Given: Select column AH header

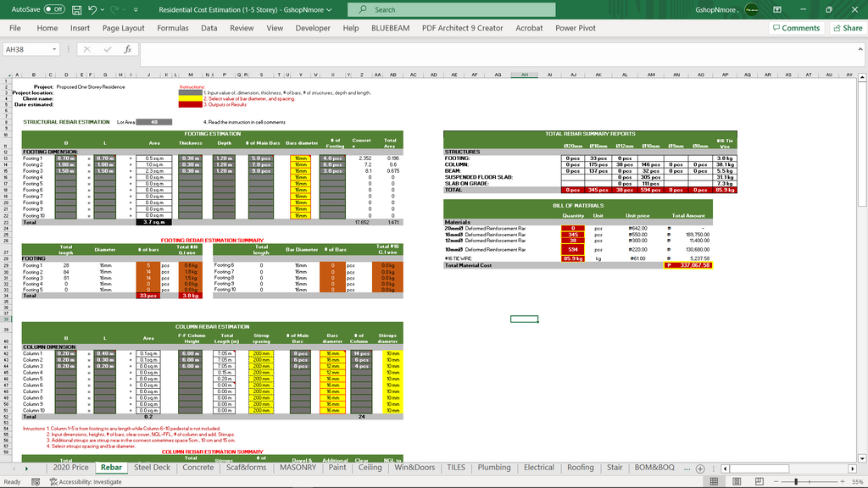Looking at the screenshot, I should pos(524,75).
